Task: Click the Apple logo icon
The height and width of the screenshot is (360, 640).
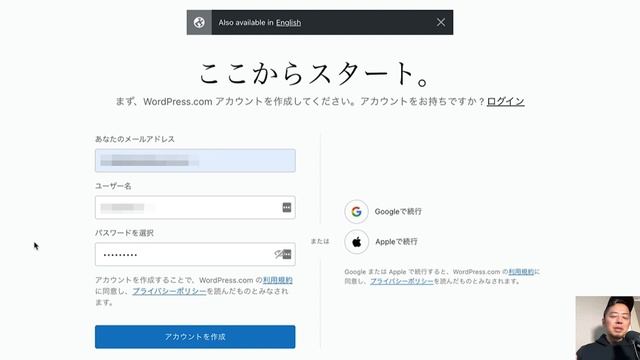Action: pyautogui.click(x=356, y=242)
